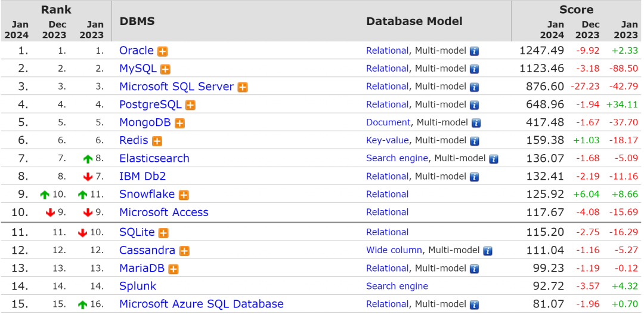Open the MariaDB link
Viewport: 644px width, 314px height.
coord(142,268)
